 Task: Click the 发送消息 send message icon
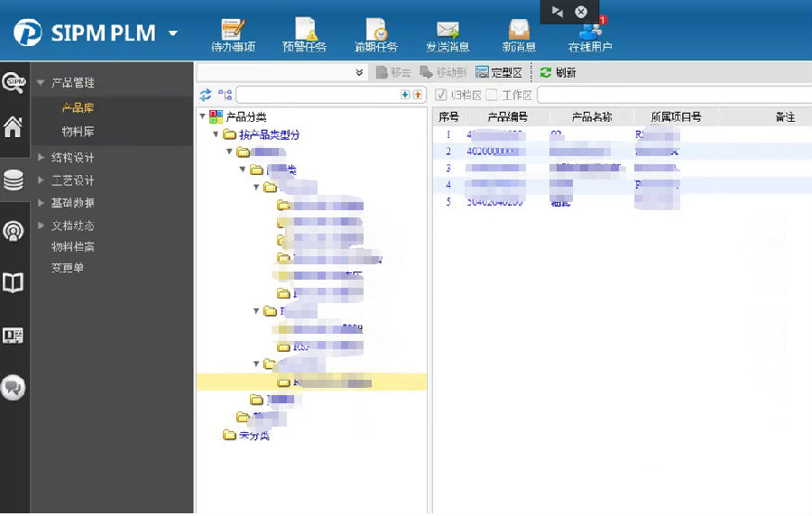[x=448, y=30]
